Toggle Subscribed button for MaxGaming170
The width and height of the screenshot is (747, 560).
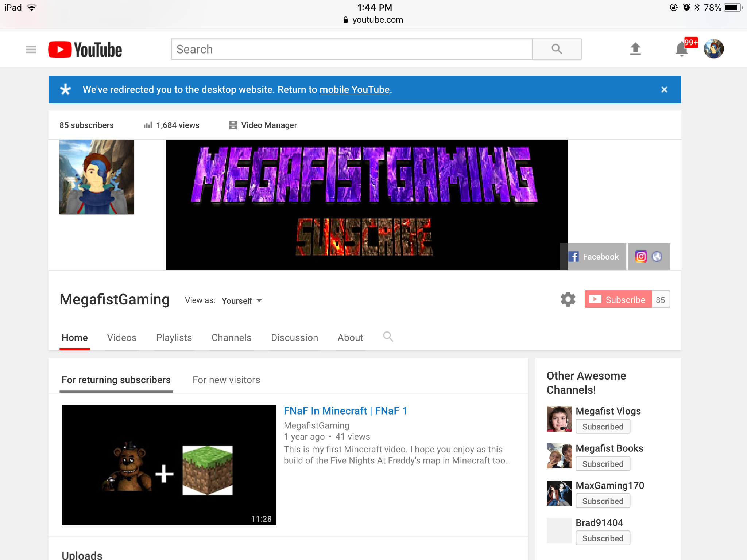pyautogui.click(x=603, y=501)
